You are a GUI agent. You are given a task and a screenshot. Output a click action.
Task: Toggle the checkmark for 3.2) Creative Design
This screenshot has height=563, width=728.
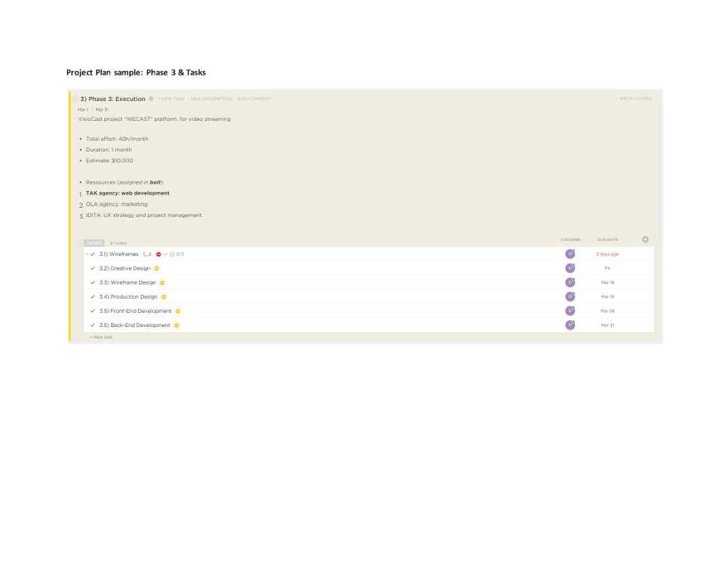[93, 268]
